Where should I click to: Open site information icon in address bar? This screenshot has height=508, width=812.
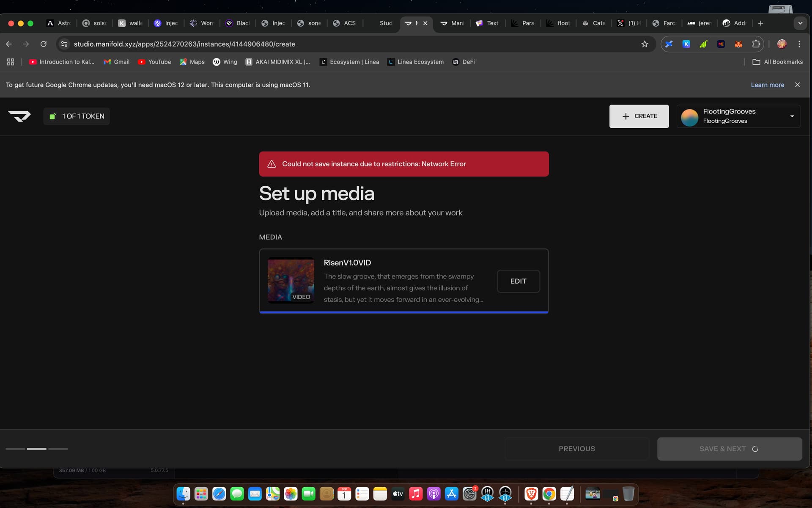coord(64,44)
